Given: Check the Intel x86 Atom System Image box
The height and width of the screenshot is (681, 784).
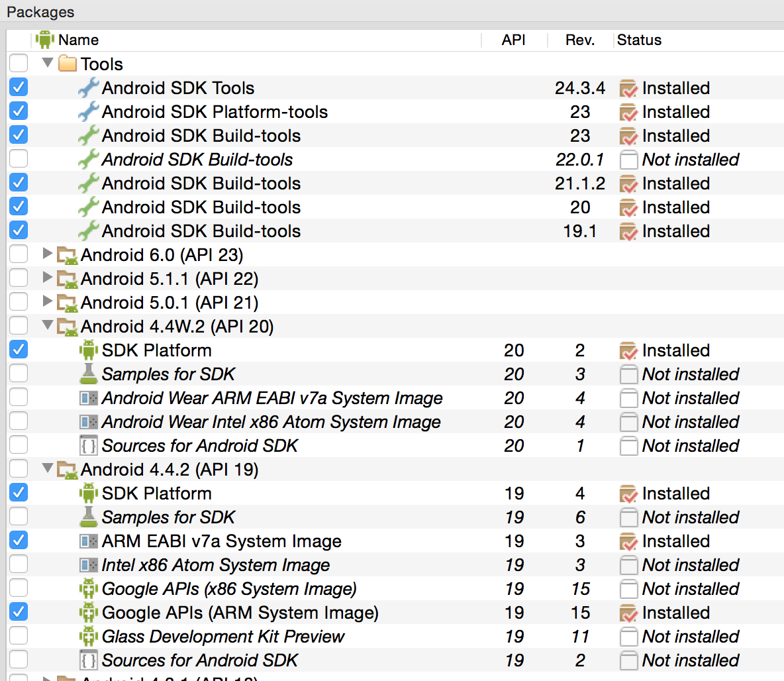Looking at the screenshot, I should 19,565.
